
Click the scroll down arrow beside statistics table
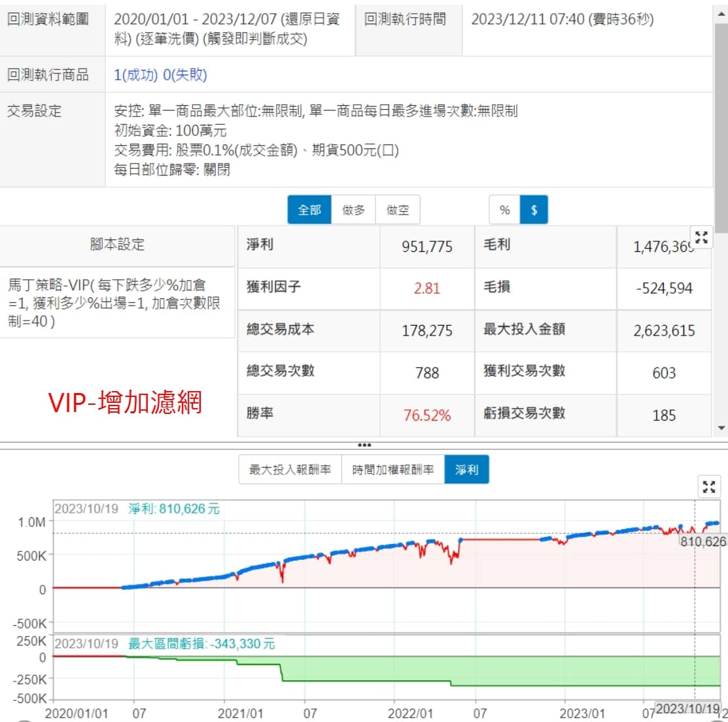pos(721,428)
